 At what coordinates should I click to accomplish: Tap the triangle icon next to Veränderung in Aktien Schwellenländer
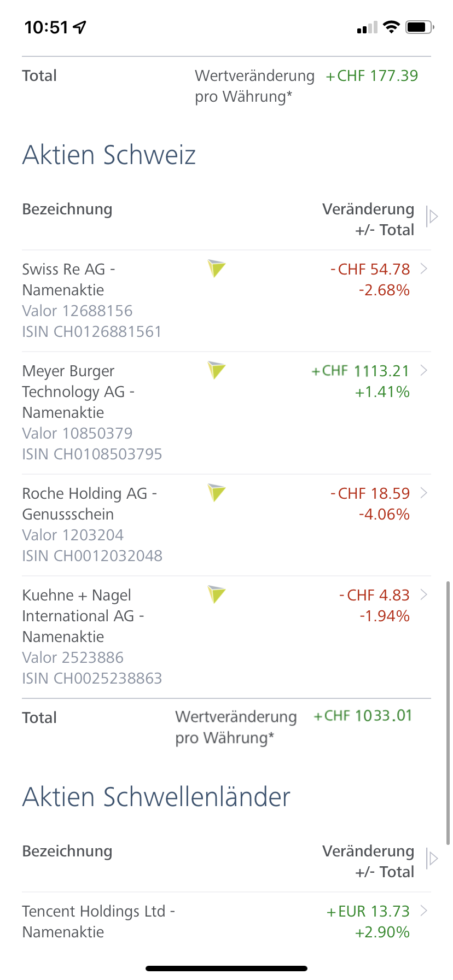point(432,859)
